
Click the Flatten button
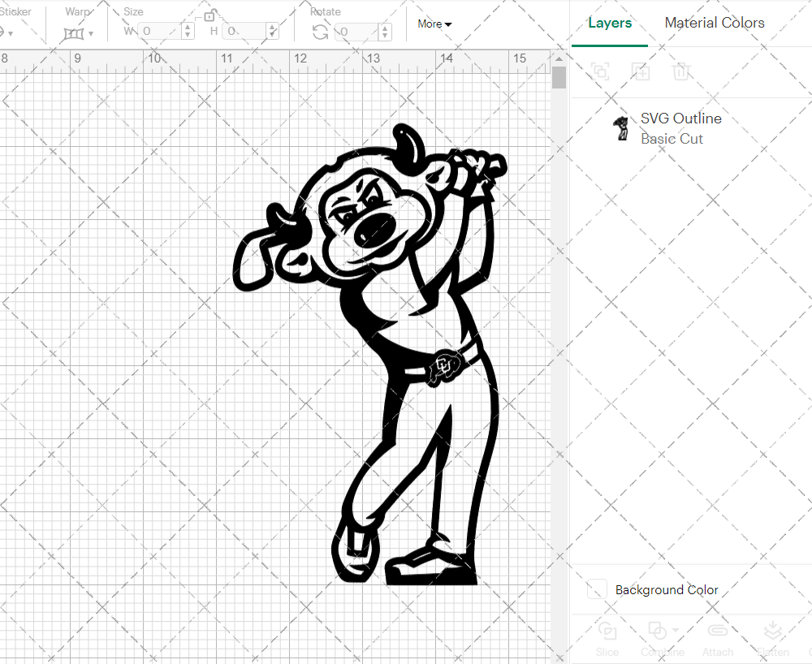click(773, 640)
